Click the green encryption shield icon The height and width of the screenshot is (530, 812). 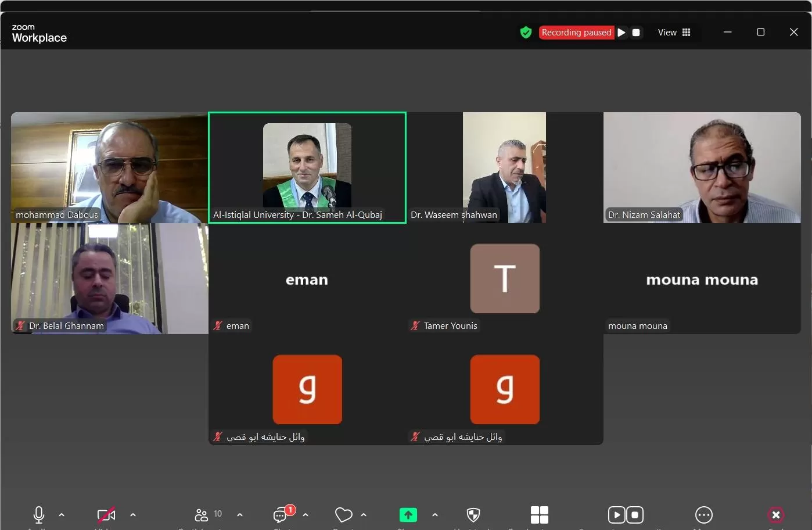pos(526,33)
